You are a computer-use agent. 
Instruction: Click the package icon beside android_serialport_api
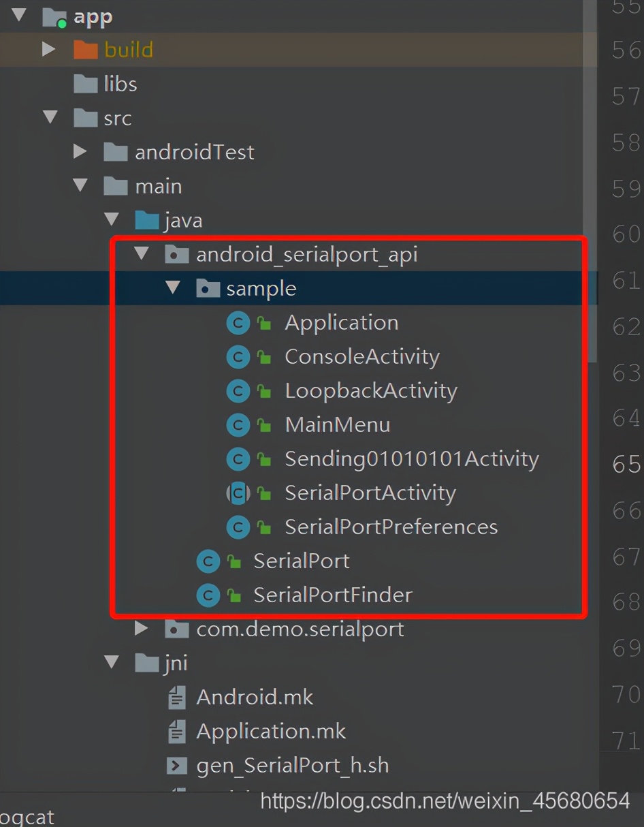pyautogui.click(x=176, y=253)
